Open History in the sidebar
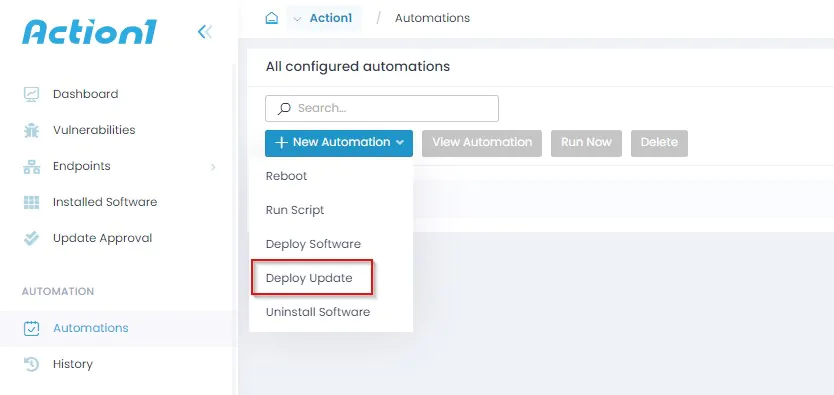The image size is (834, 395). click(73, 364)
